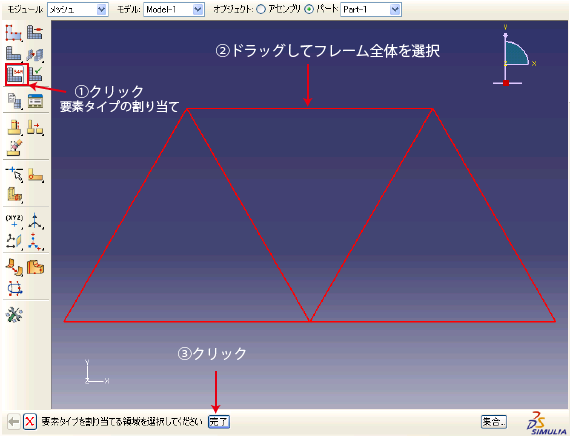Click the Create Datum Axis icon
The height and width of the screenshot is (436, 571).
[x=35, y=221]
